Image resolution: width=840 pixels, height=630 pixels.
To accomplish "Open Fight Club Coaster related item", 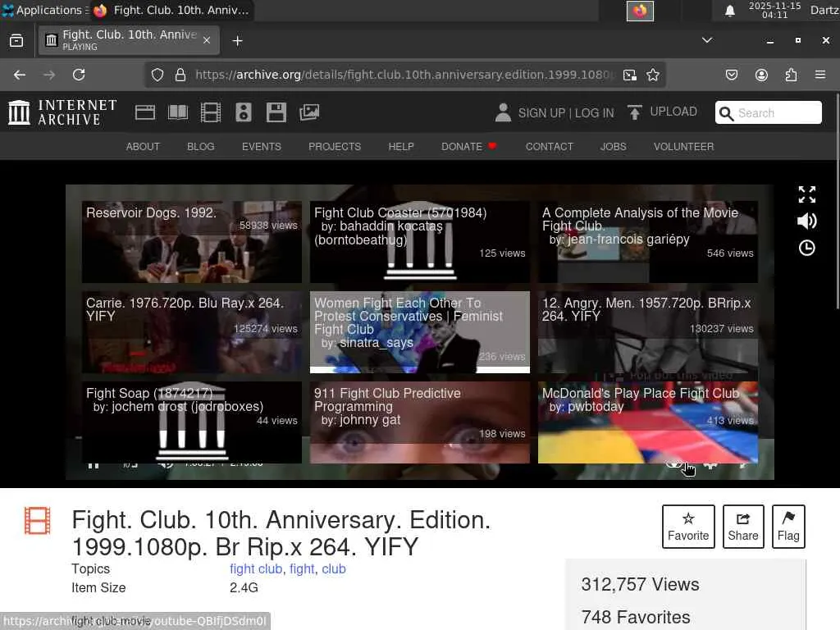I will [x=419, y=242].
